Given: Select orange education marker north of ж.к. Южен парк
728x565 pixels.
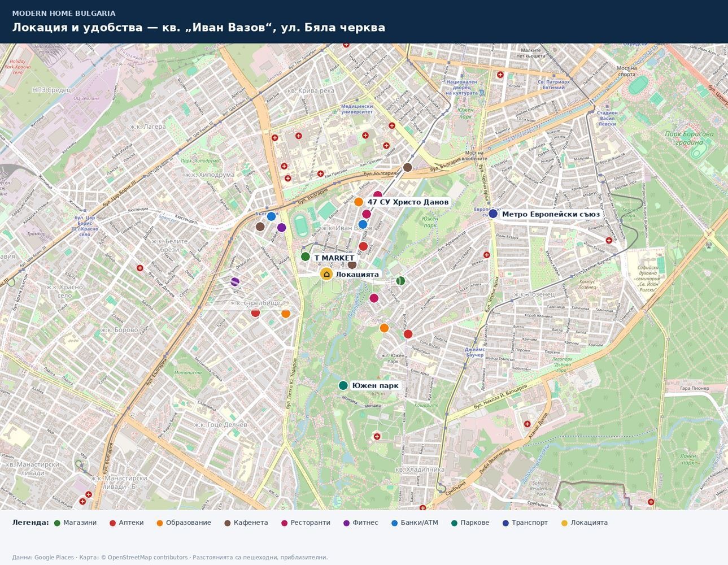Looking at the screenshot, I should pyautogui.click(x=384, y=328).
